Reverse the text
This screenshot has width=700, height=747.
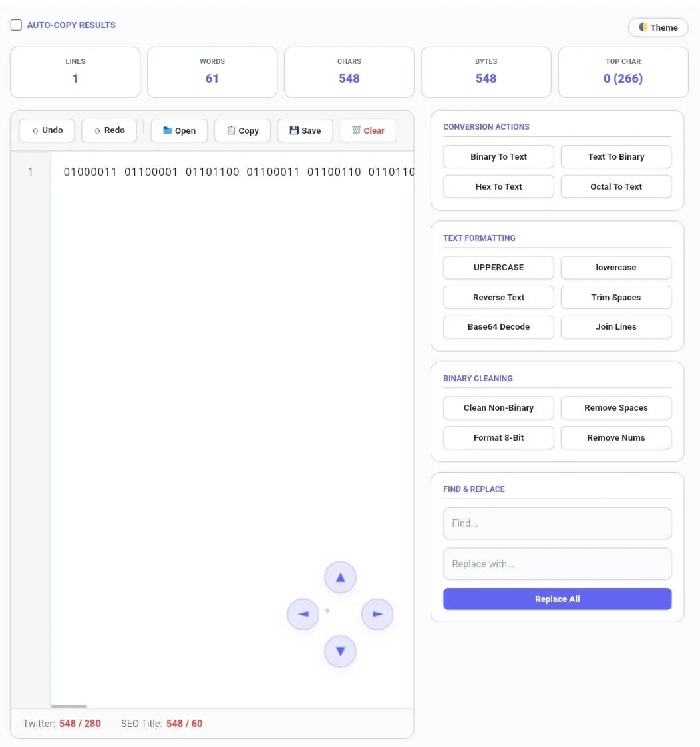498,297
